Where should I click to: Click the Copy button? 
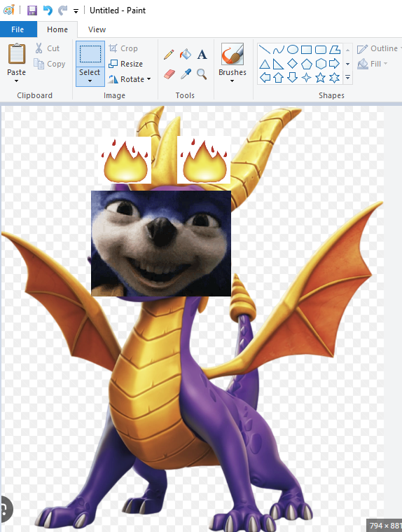tap(49, 64)
